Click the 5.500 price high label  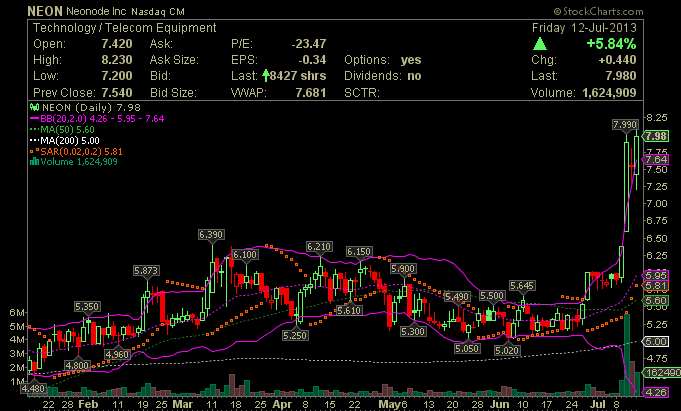pyautogui.click(x=492, y=296)
